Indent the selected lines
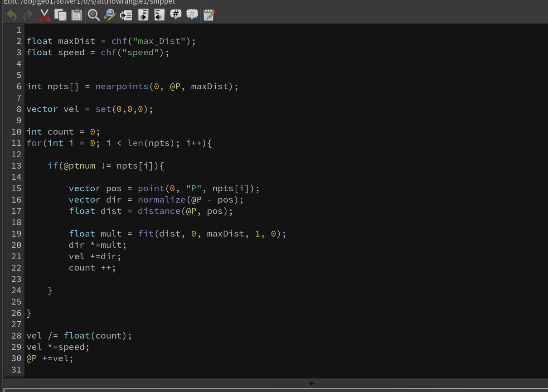Image resolution: width=548 pixels, height=392 pixels. point(143,15)
